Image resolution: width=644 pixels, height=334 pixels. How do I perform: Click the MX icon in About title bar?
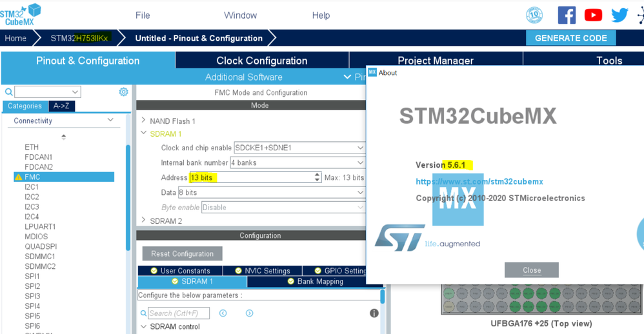click(x=372, y=72)
